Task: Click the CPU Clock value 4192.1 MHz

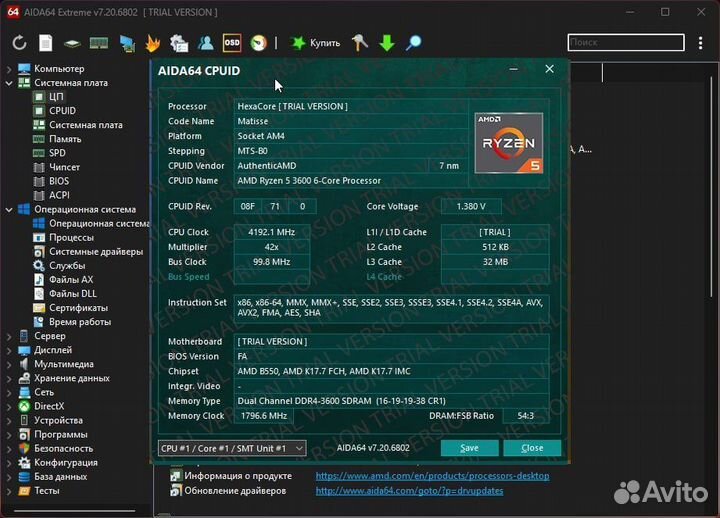Action: [x=271, y=232]
